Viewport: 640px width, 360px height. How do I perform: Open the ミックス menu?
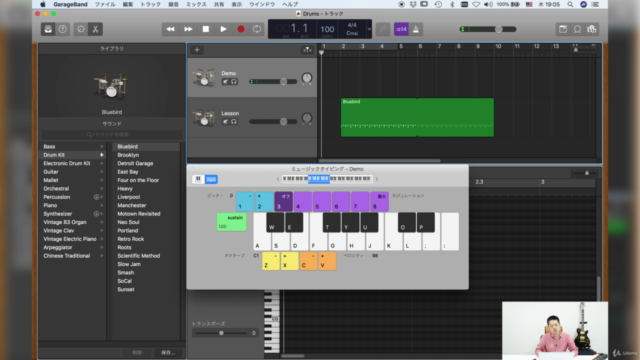point(196,4)
